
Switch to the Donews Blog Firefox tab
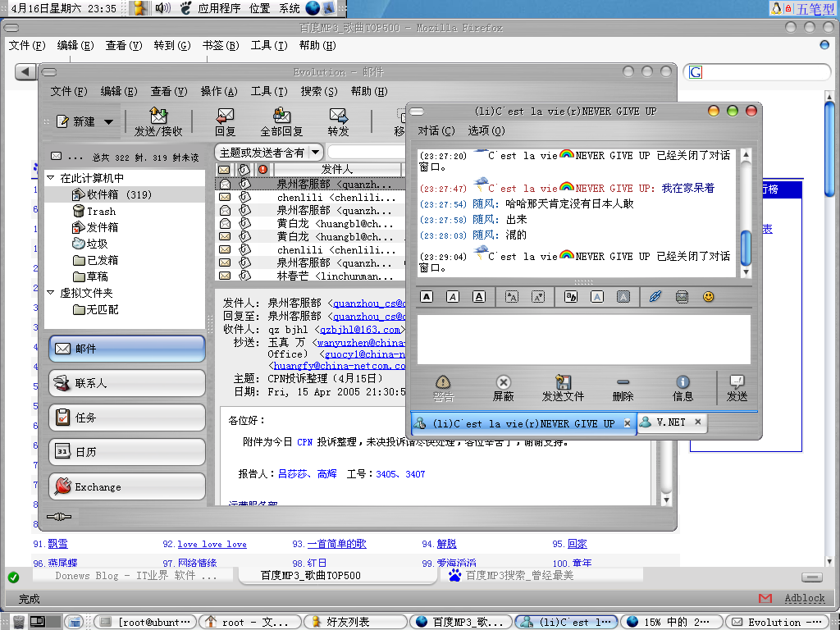pyautogui.click(x=135, y=575)
